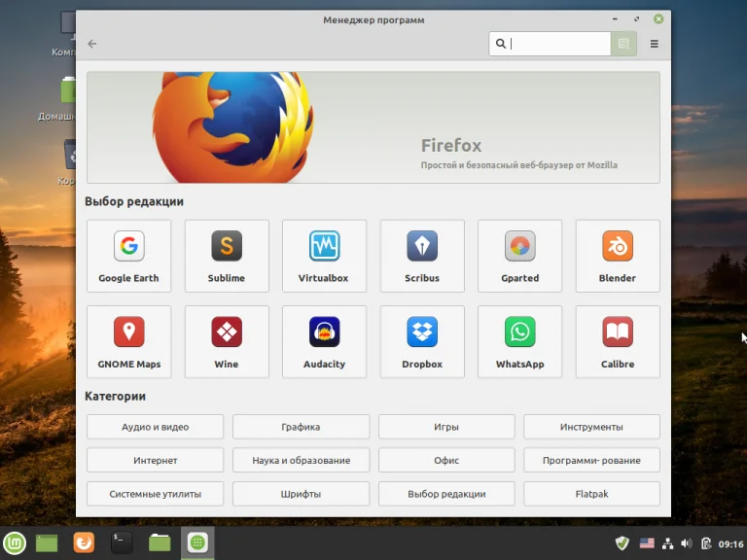Browse the Flatpak category
The image size is (747, 560).
click(x=591, y=494)
